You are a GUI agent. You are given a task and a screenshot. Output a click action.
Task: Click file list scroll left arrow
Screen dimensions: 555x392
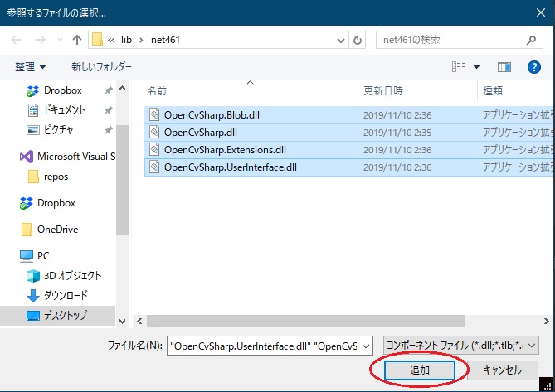[139, 321]
